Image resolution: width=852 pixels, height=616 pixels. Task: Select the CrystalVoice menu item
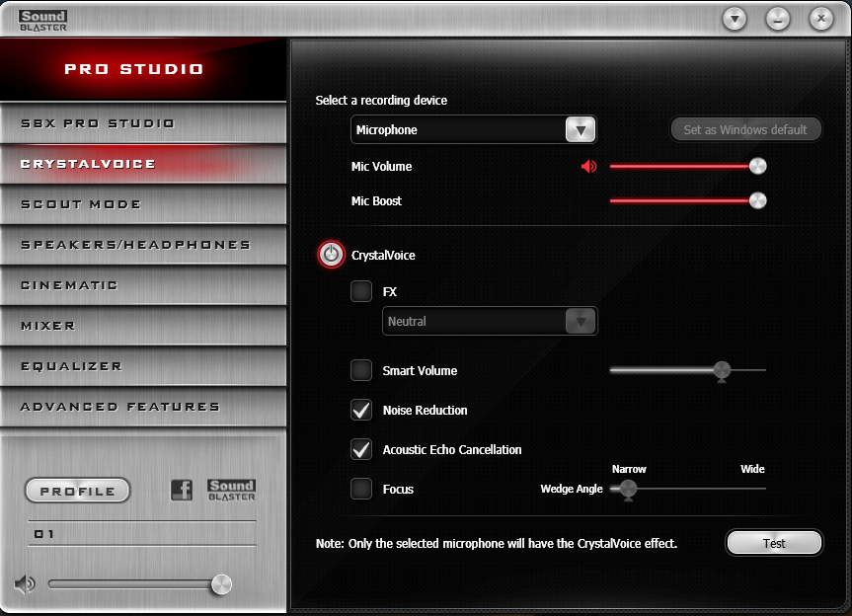click(x=143, y=164)
